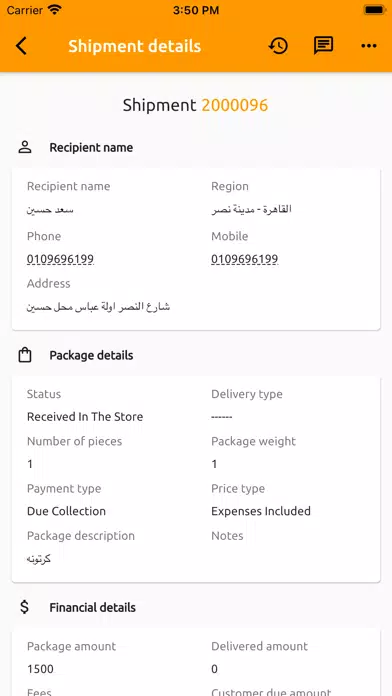392x696 pixels.
Task: Tap the Package details section heading
Action: 91,355
